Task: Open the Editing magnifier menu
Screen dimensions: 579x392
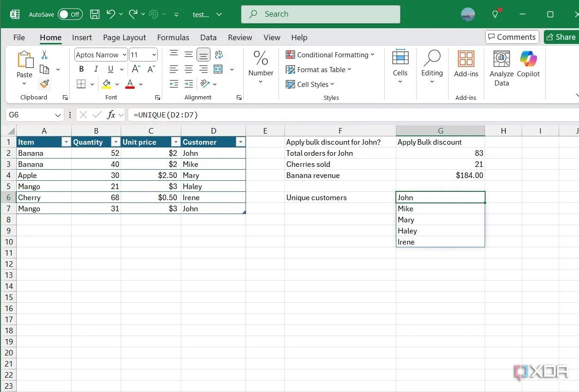Action: [432, 67]
